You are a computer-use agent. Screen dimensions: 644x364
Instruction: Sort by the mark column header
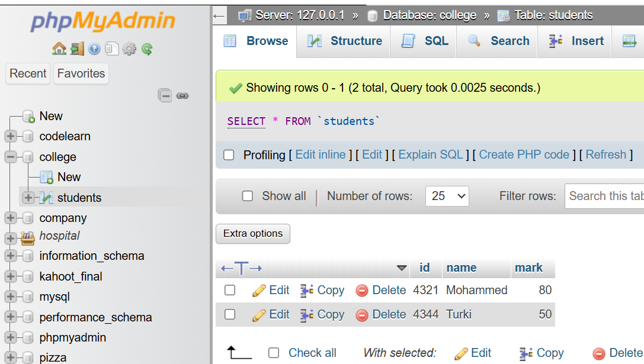tap(528, 268)
